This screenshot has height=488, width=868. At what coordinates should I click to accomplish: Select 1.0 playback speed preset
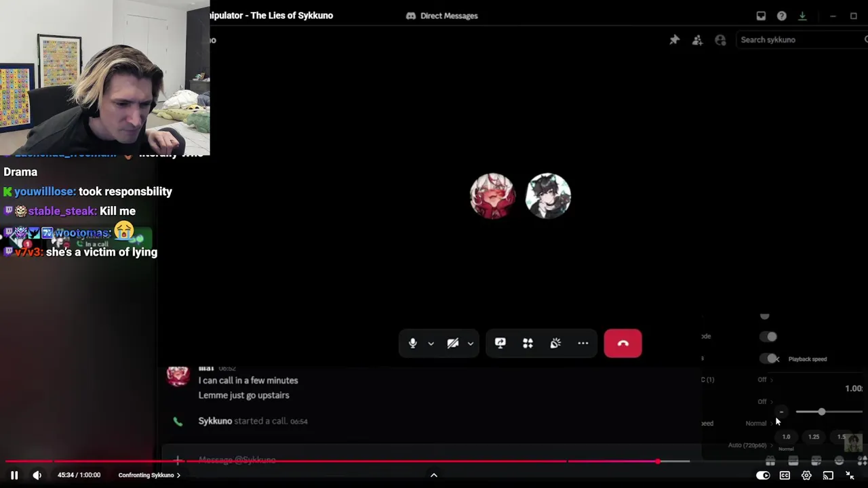click(786, 437)
